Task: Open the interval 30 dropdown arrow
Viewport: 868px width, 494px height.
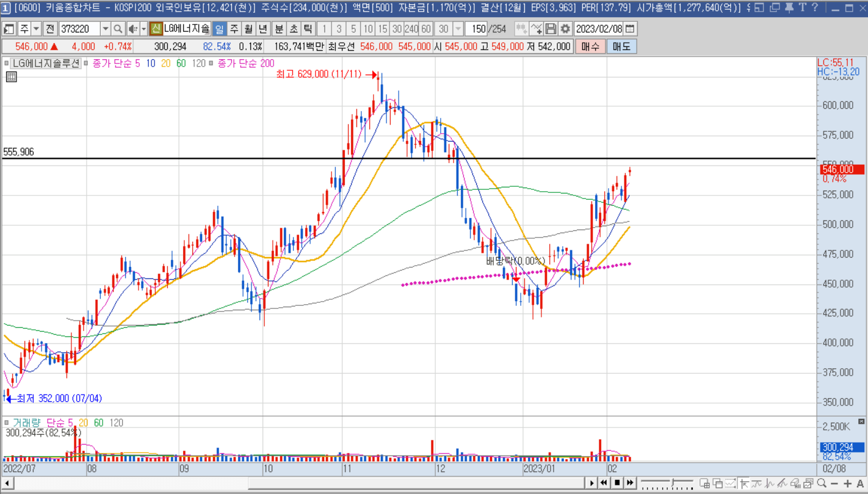Action: (458, 29)
